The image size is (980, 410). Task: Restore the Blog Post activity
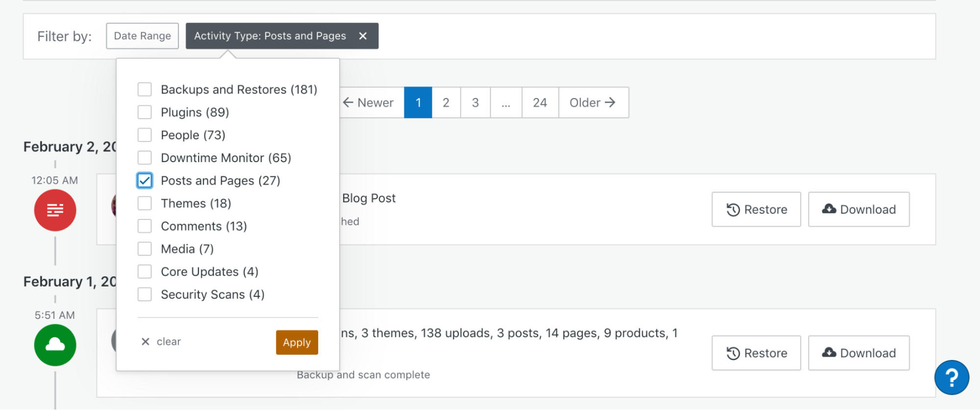[756, 210]
